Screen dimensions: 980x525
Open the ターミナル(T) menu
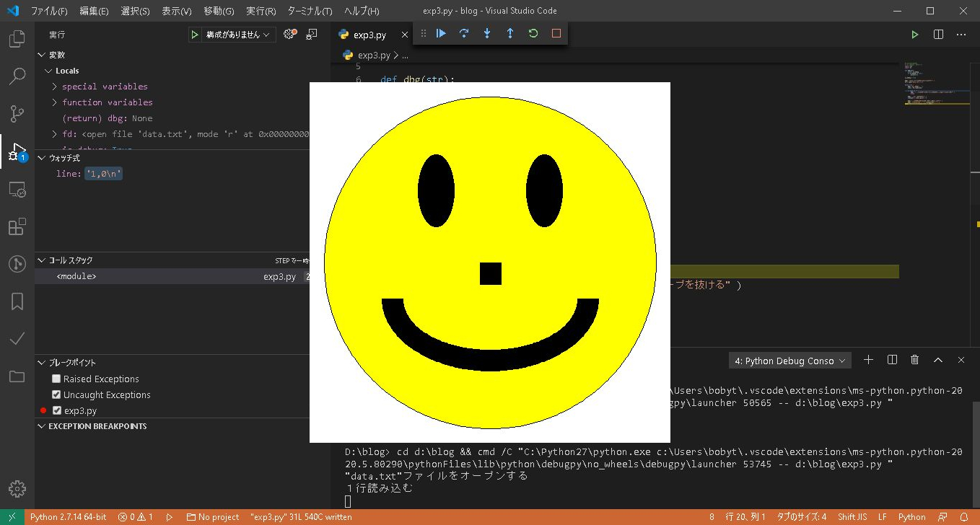point(310,11)
